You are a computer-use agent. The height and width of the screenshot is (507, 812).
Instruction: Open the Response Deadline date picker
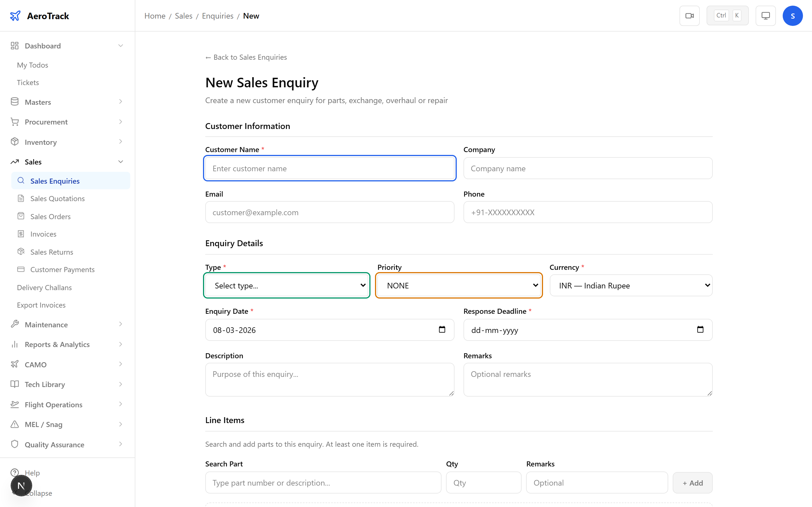coord(701,330)
